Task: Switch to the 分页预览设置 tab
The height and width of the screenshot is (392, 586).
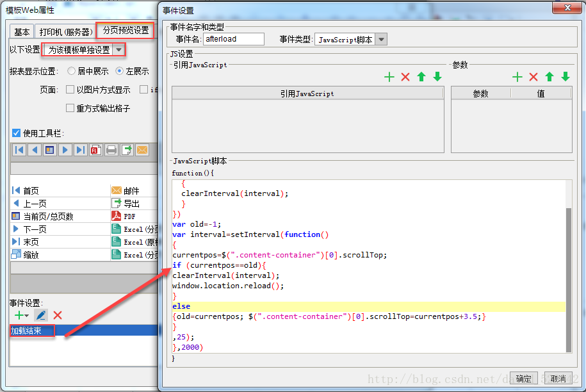Action: tap(126, 30)
